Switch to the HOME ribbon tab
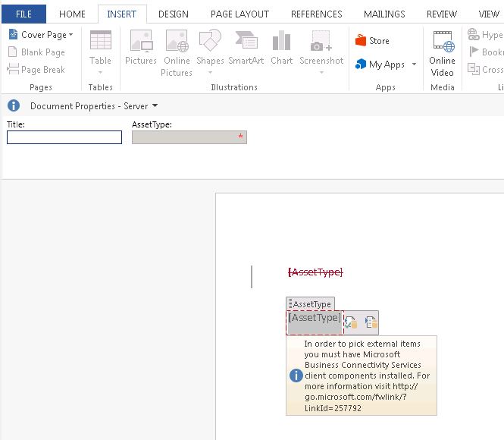 tap(72, 14)
